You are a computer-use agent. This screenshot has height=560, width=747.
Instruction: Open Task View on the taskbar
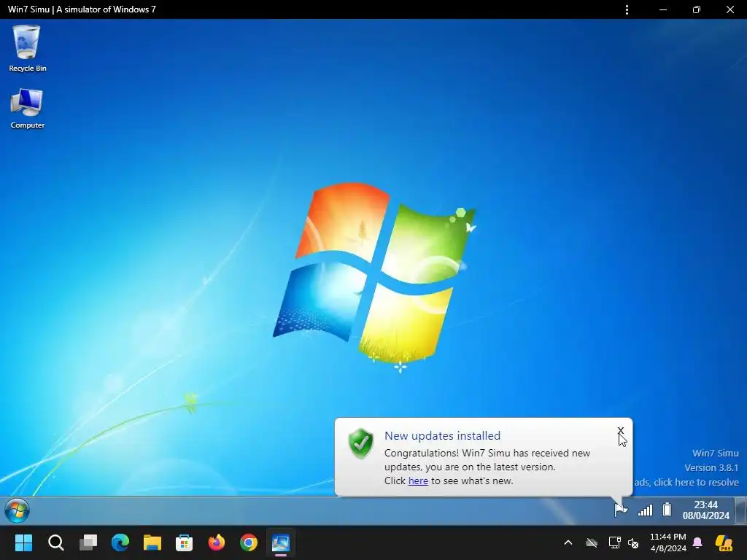click(88, 542)
